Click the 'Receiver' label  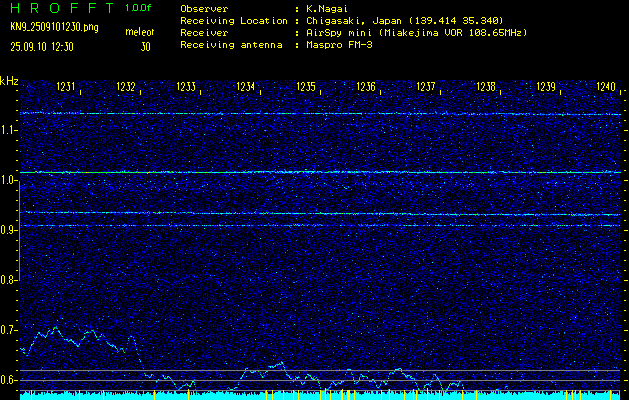coord(204,33)
